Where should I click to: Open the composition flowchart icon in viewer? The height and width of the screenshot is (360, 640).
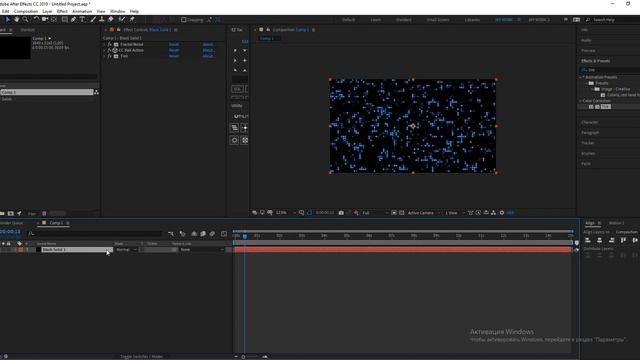493,213
